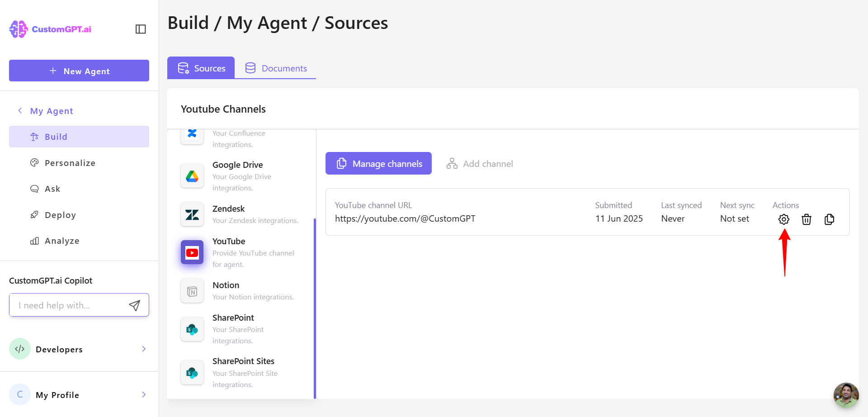Image resolution: width=868 pixels, height=417 pixels.
Task: Click Manage channels button
Action: pyautogui.click(x=378, y=163)
